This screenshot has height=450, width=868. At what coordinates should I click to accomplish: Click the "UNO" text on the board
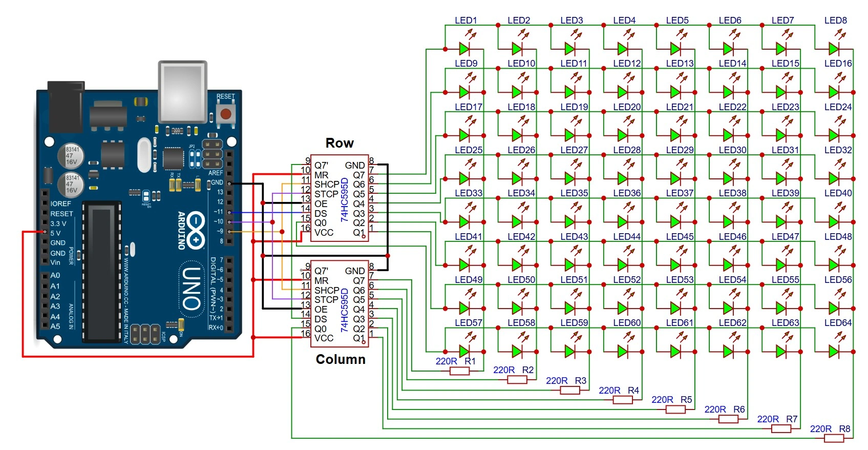[x=192, y=289]
